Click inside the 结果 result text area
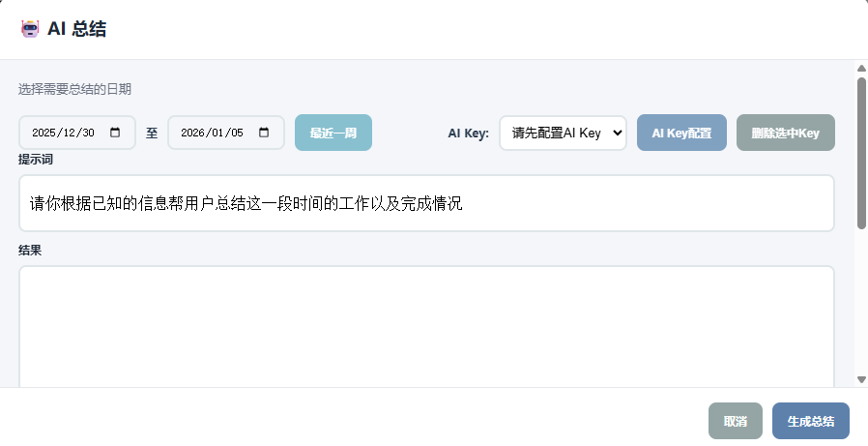The height and width of the screenshot is (446, 868). 425,324
